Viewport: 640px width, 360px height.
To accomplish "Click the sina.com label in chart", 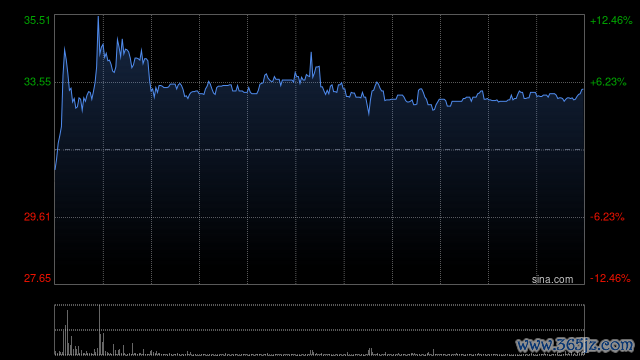I will (x=552, y=280).
